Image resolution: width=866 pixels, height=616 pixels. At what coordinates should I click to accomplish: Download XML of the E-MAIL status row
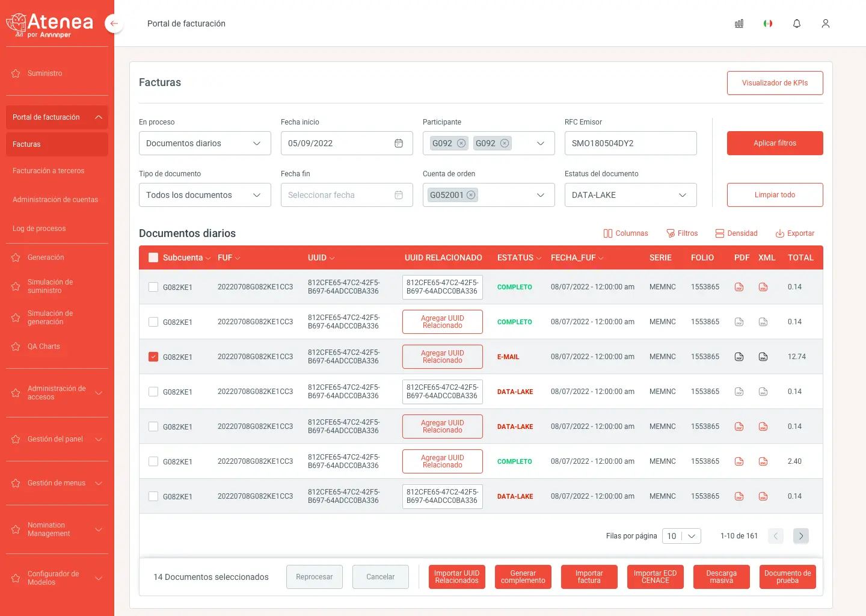click(763, 357)
